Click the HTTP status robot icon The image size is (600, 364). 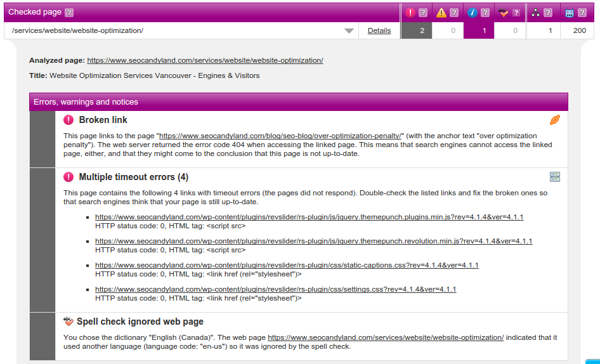(x=569, y=13)
